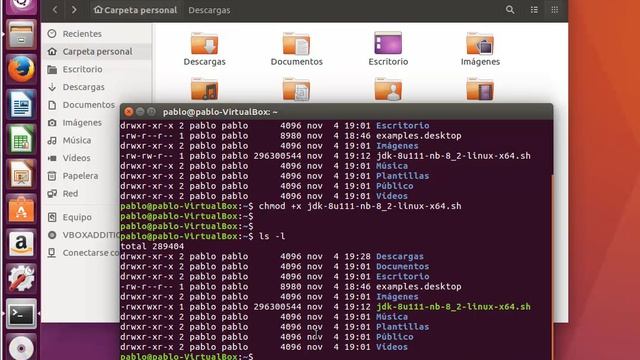Go back in the Files window
The image size is (640, 360).
pos(55,9)
